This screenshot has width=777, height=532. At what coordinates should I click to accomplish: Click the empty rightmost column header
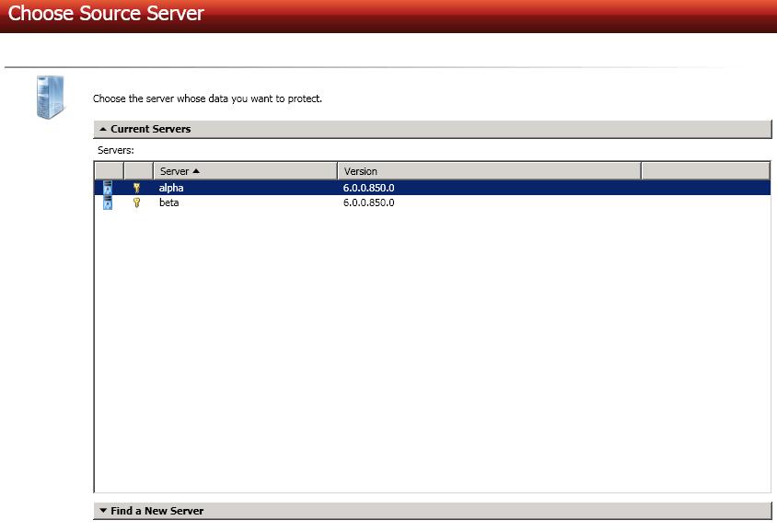704,171
